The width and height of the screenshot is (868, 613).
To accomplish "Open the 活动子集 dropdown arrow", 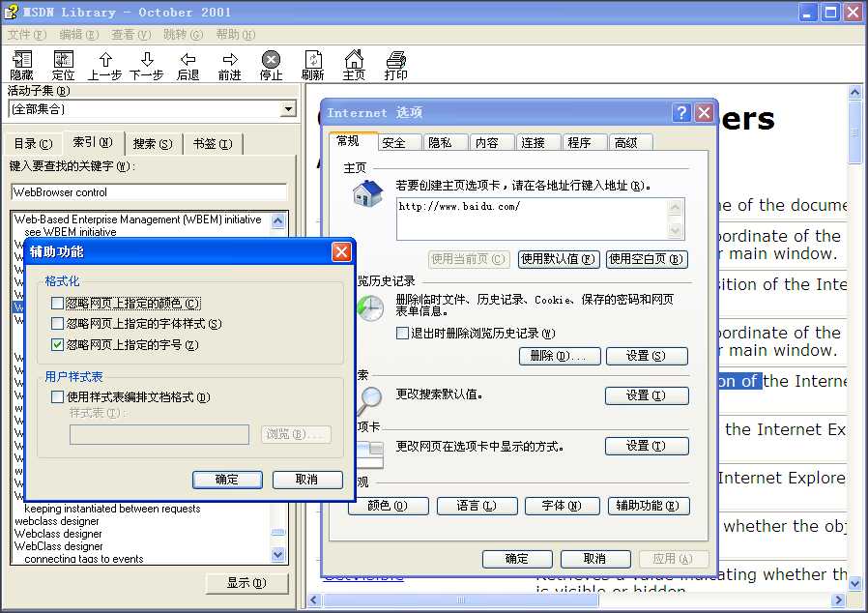I will [288, 108].
